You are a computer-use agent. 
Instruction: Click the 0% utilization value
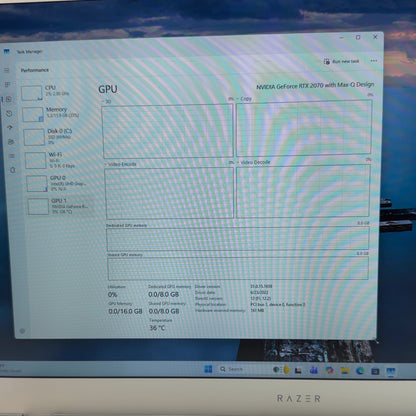point(112,295)
